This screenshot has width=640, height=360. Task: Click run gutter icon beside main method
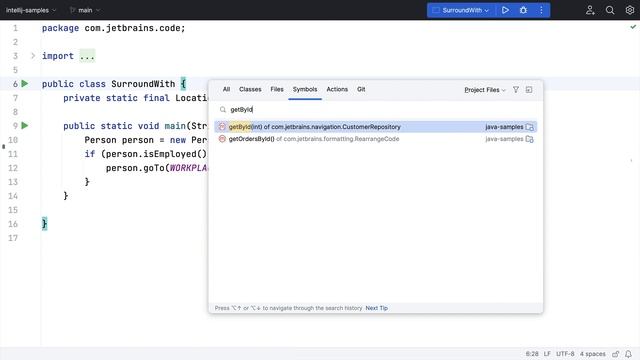[25, 125]
